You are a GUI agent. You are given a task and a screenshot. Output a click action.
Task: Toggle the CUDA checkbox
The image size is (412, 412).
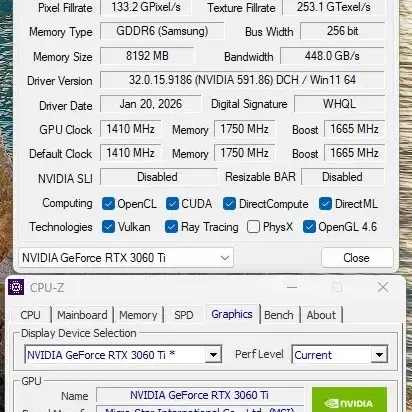click(172, 204)
